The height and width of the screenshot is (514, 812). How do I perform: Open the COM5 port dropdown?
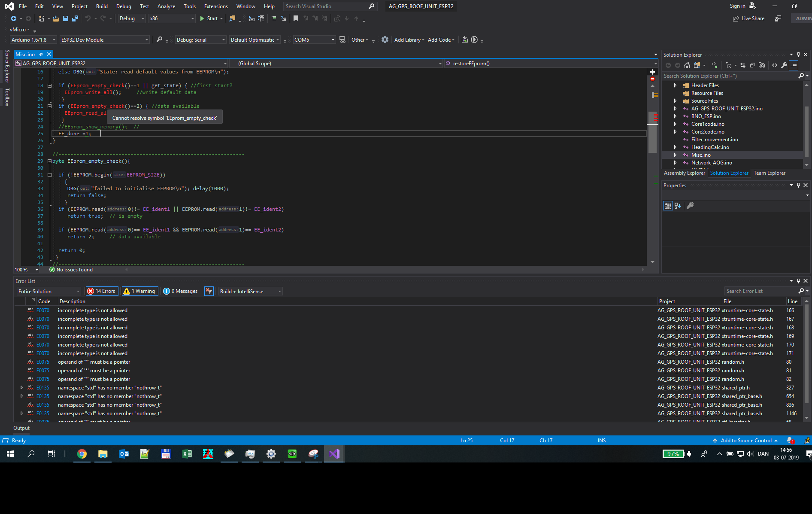click(314, 40)
